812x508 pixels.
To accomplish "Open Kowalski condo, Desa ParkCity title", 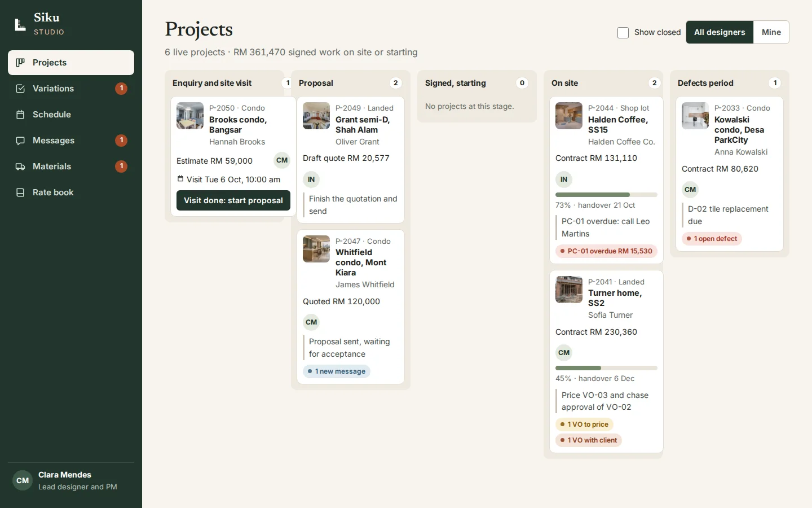I will (739, 130).
